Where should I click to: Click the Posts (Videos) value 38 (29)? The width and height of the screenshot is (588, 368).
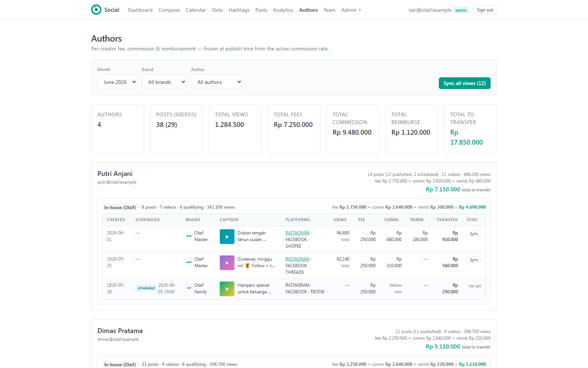(x=166, y=125)
